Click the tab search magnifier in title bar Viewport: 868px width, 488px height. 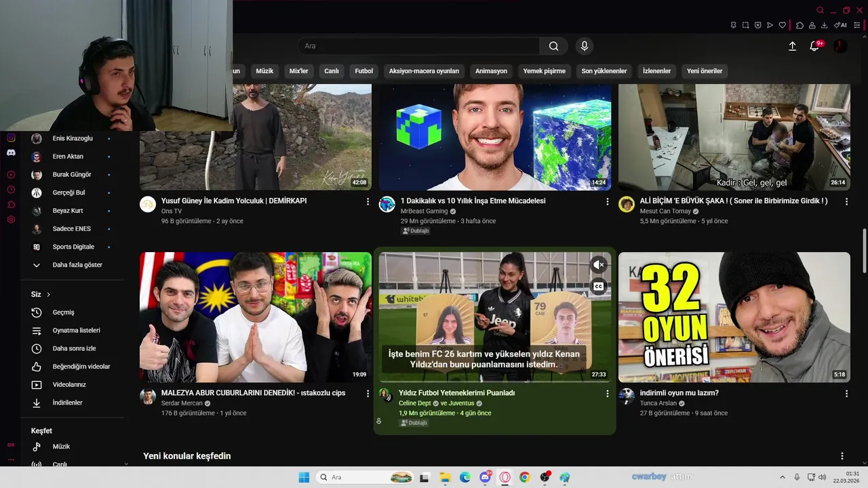click(820, 10)
